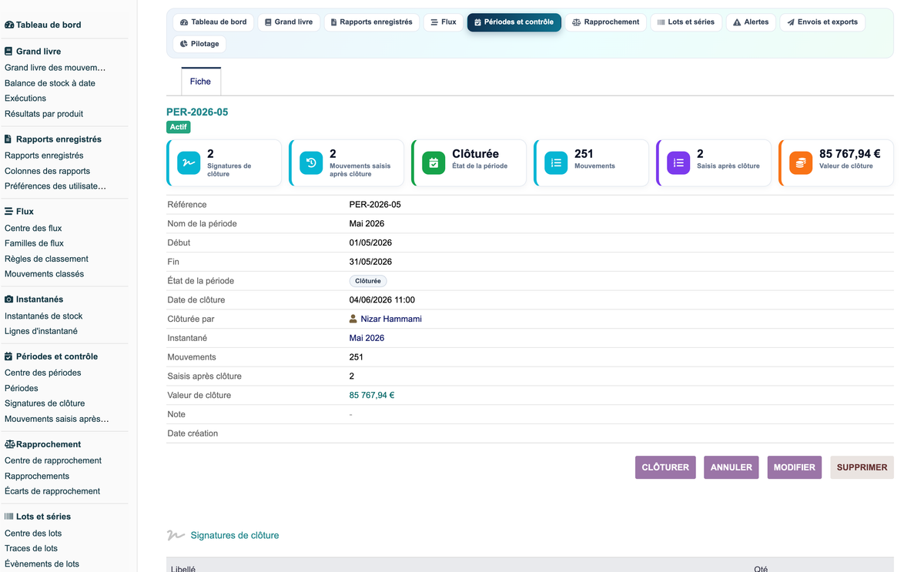This screenshot has width=924, height=572.
Task: Open Balance de stock à date in sidebar
Action: tap(50, 83)
